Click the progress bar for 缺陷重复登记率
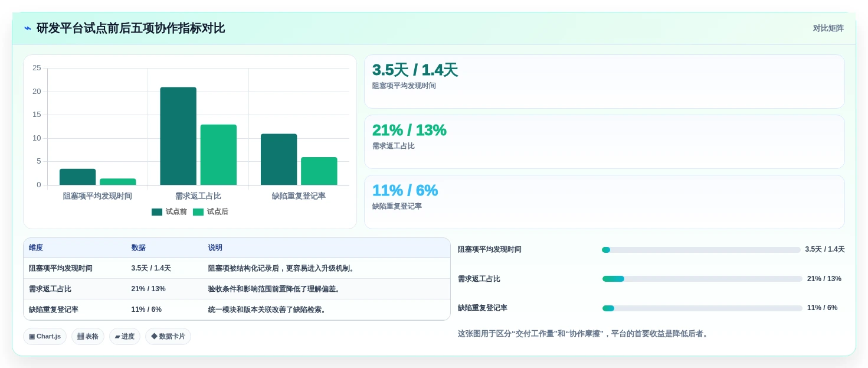Image resolution: width=868 pixels, height=368 pixels. click(x=702, y=308)
